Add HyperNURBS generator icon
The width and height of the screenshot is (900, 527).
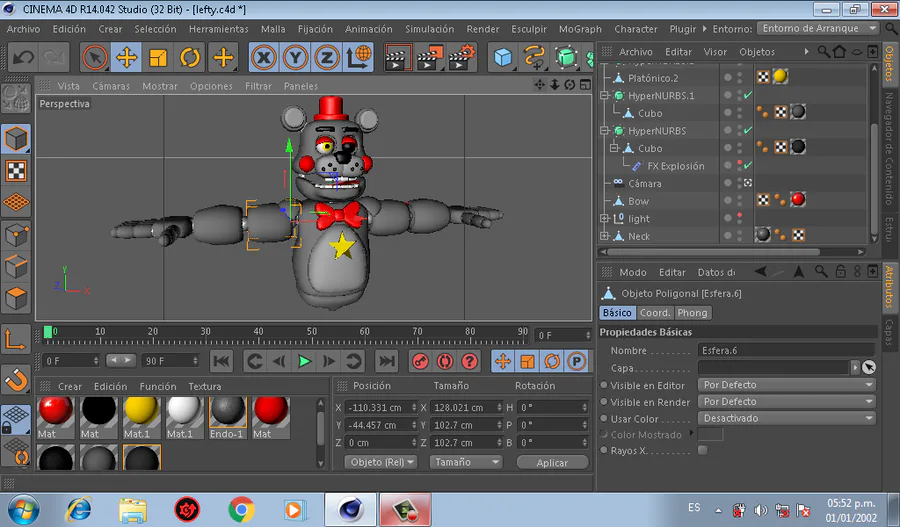pyautogui.click(x=566, y=57)
